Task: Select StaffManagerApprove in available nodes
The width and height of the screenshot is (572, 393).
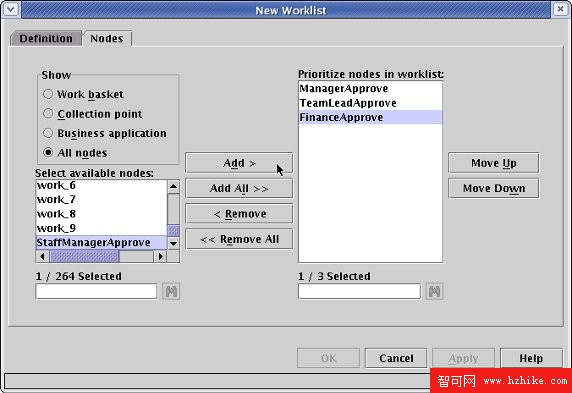Action: [x=101, y=242]
